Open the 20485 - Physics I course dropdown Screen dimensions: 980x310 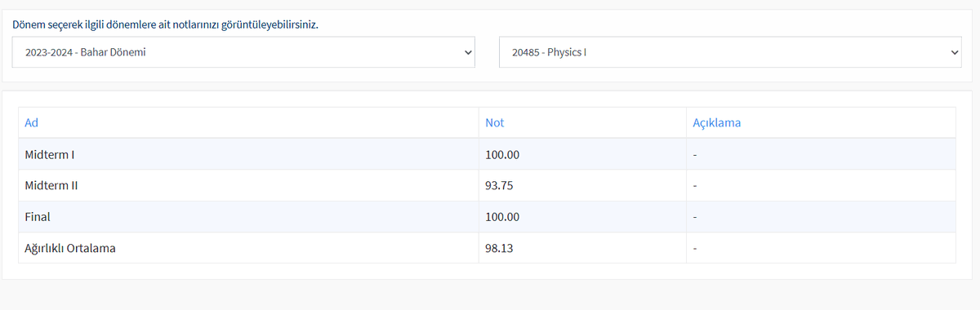(730, 52)
